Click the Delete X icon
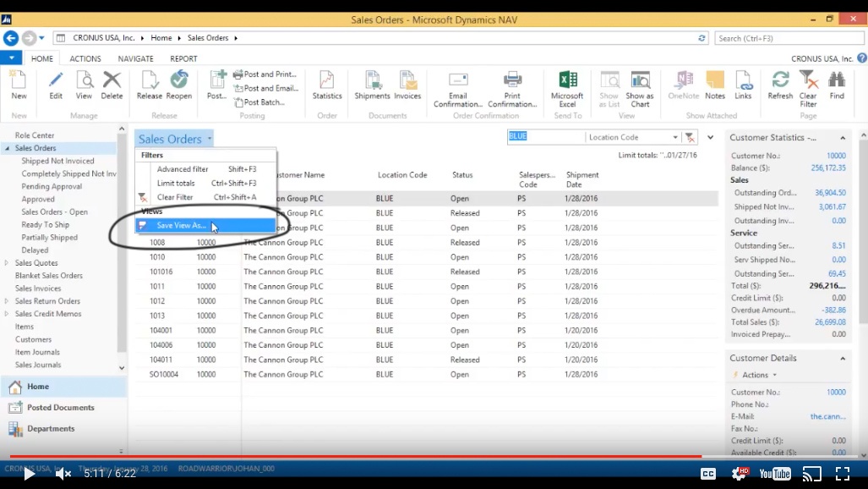 [112, 85]
